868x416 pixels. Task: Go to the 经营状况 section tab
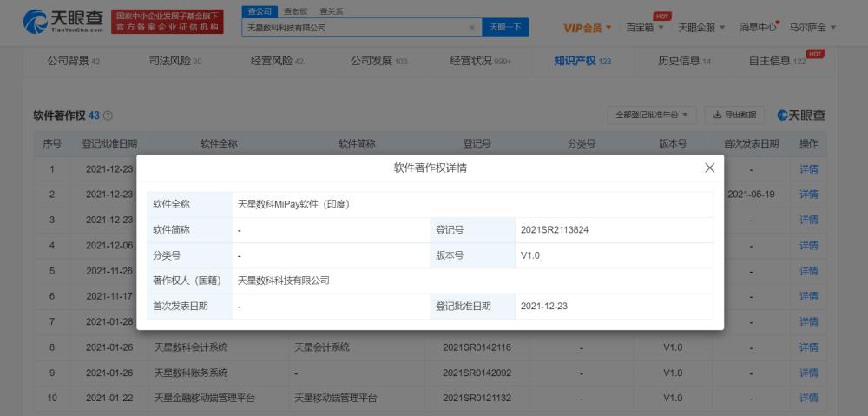(481, 61)
